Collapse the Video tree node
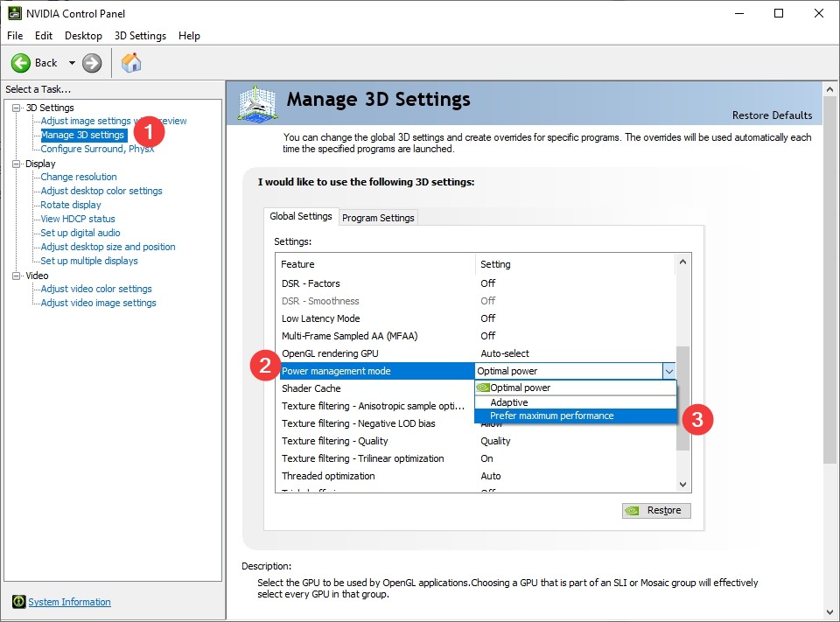 tap(17, 276)
